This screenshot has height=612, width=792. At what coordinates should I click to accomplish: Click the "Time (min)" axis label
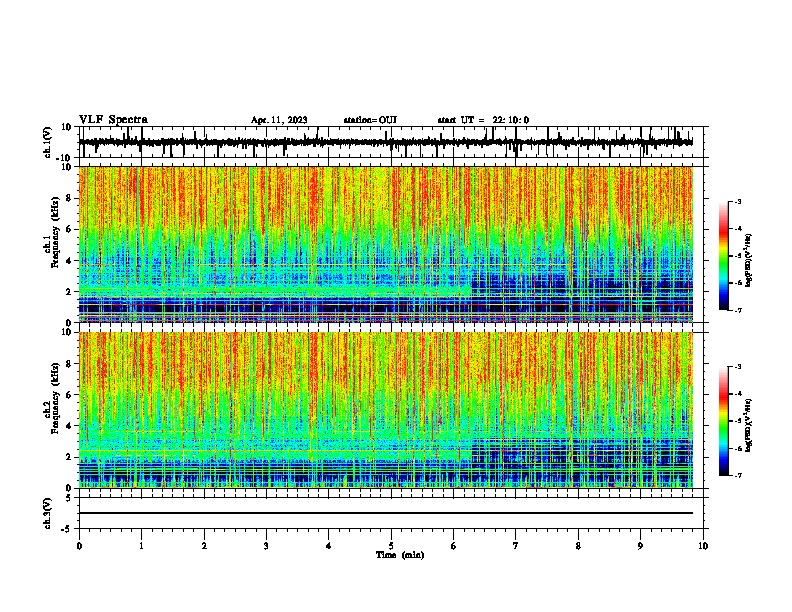[x=400, y=555]
